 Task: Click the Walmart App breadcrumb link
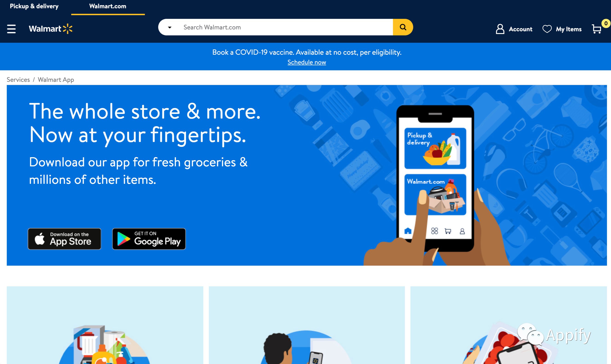click(55, 79)
